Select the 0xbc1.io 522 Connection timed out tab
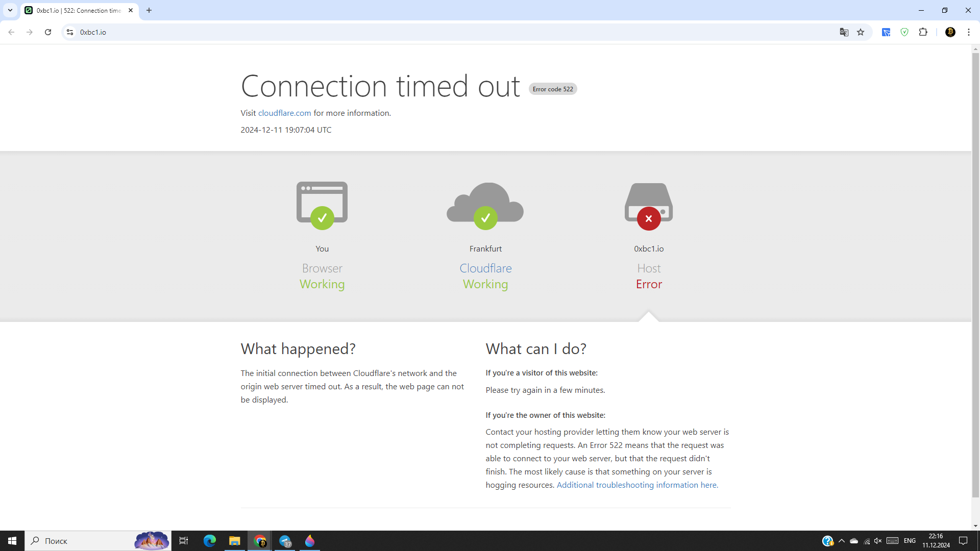 tap(80, 11)
